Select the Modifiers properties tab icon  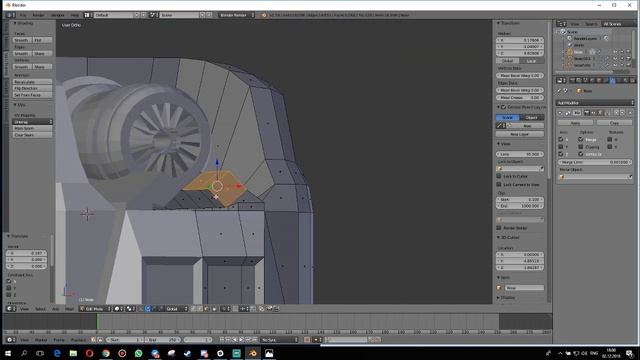point(612,81)
